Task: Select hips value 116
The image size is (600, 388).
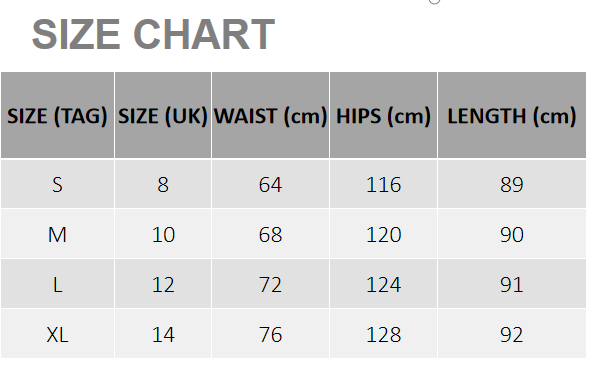Action: (383, 184)
